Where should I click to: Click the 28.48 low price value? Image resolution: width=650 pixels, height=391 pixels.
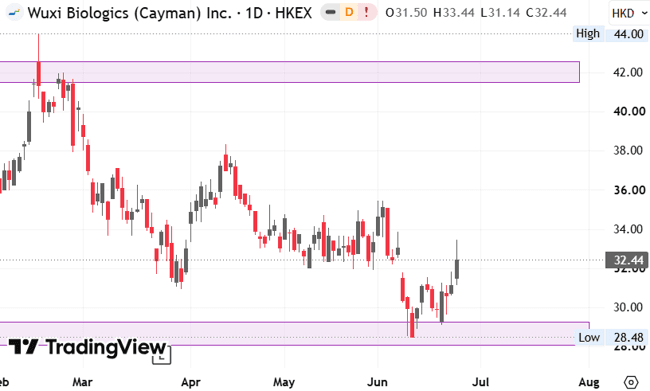[x=628, y=338]
